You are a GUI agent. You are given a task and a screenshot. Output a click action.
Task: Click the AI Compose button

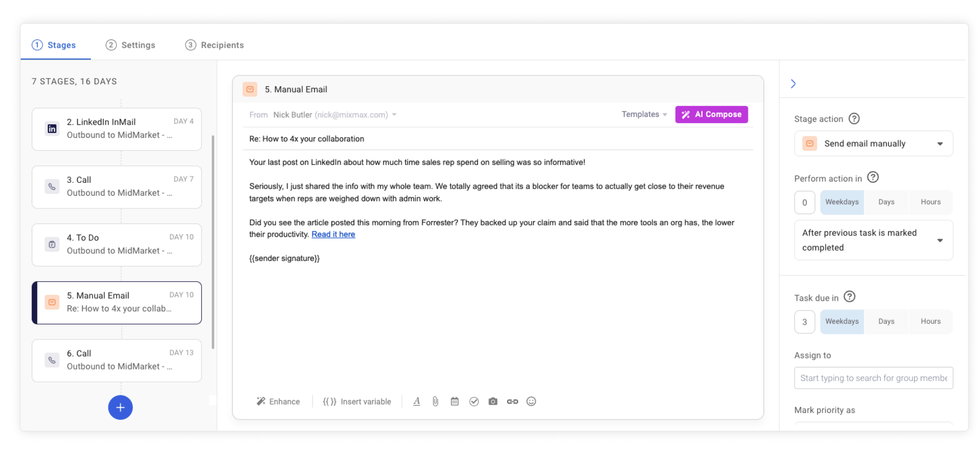[x=711, y=114]
